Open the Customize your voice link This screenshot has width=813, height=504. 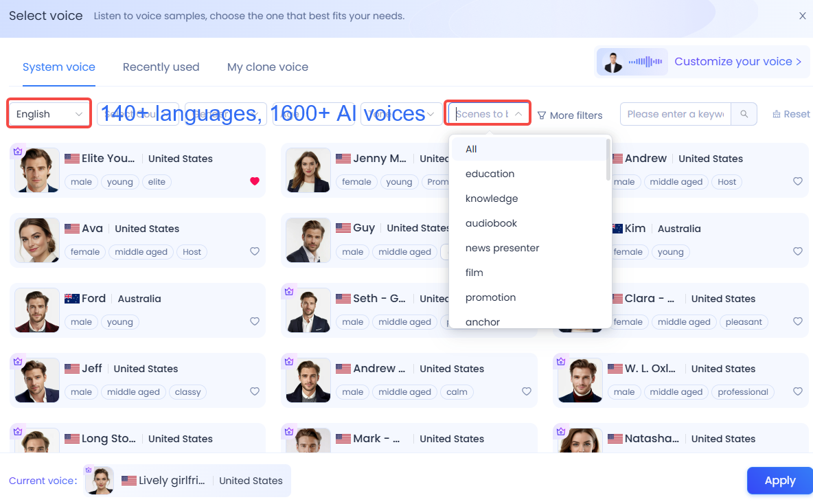click(x=737, y=62)
